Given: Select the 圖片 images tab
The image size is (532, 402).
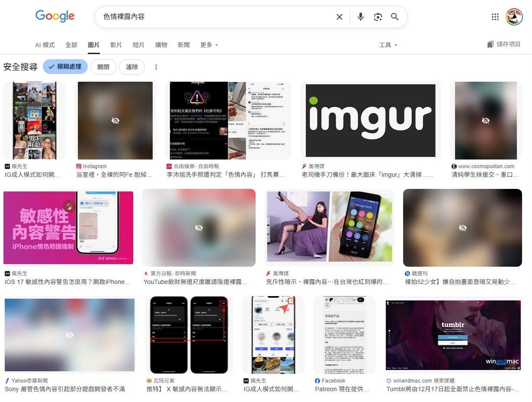Looking at the screenshot, I should coord(94,45).
